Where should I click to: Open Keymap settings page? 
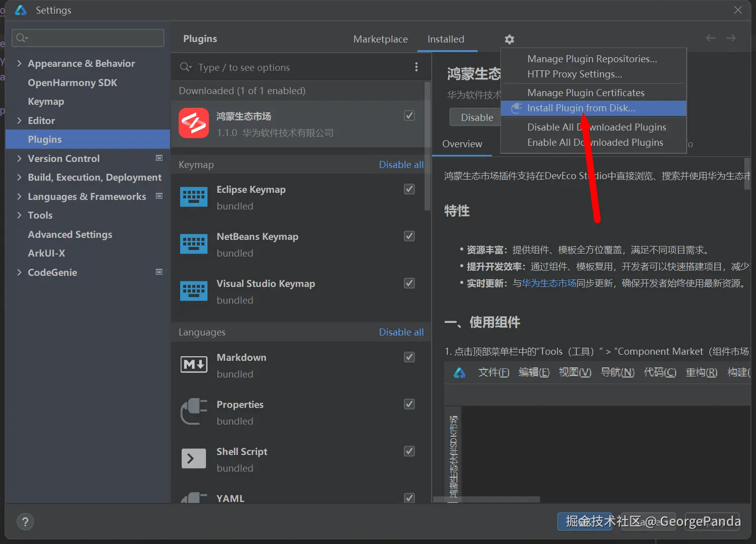[46, 101]
